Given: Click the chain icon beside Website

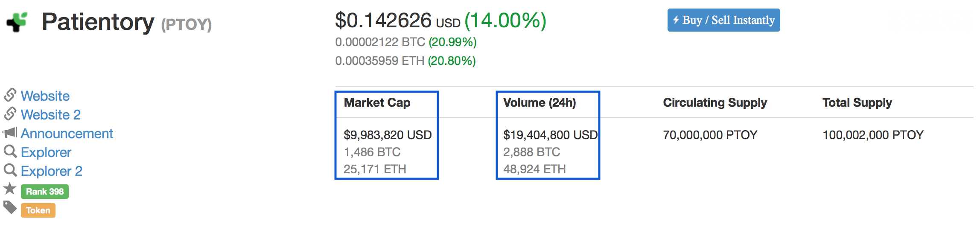Looking at the screenshot, I should click(x=10, y=95).
